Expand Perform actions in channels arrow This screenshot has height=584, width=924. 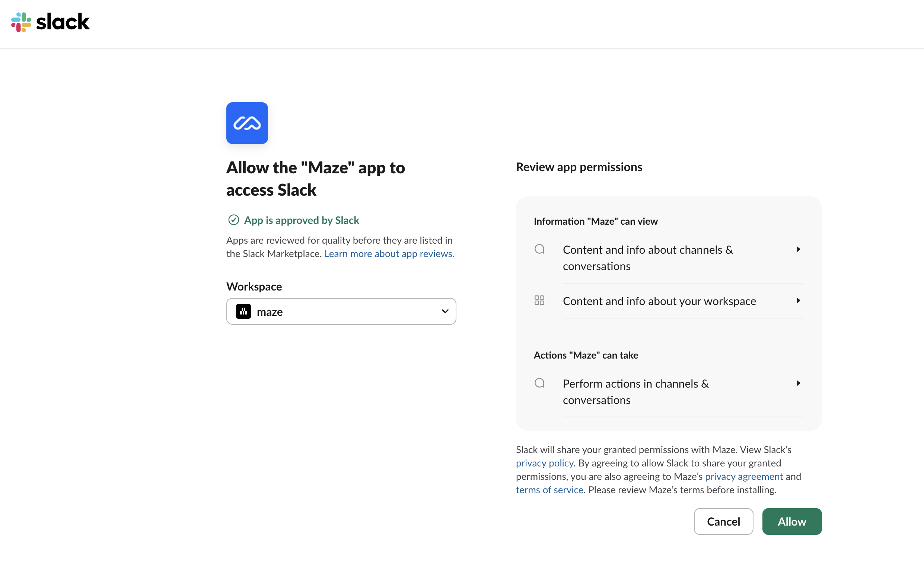point(798,383)
